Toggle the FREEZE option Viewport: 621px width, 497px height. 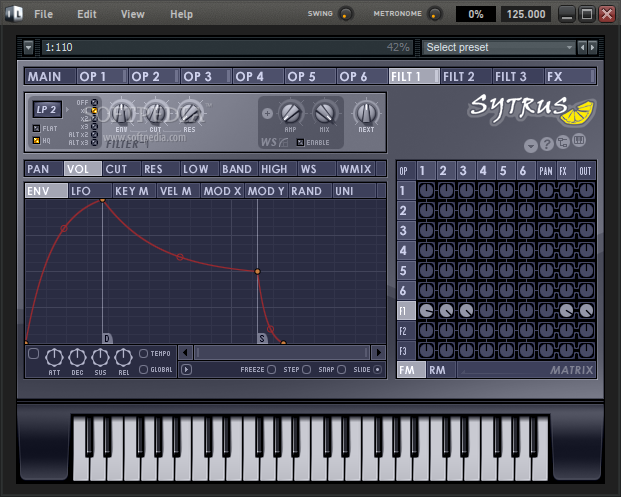click(271, 369)
